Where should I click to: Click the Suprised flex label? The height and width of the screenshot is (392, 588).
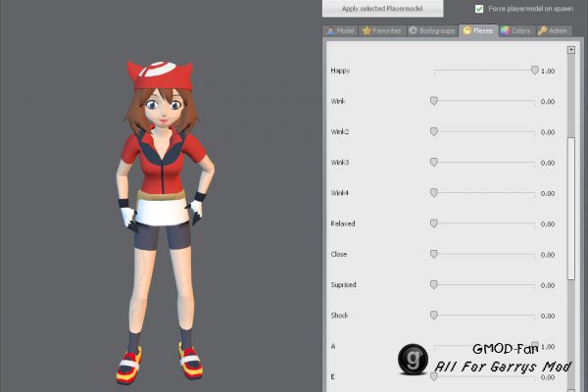(x=344, y=285)
